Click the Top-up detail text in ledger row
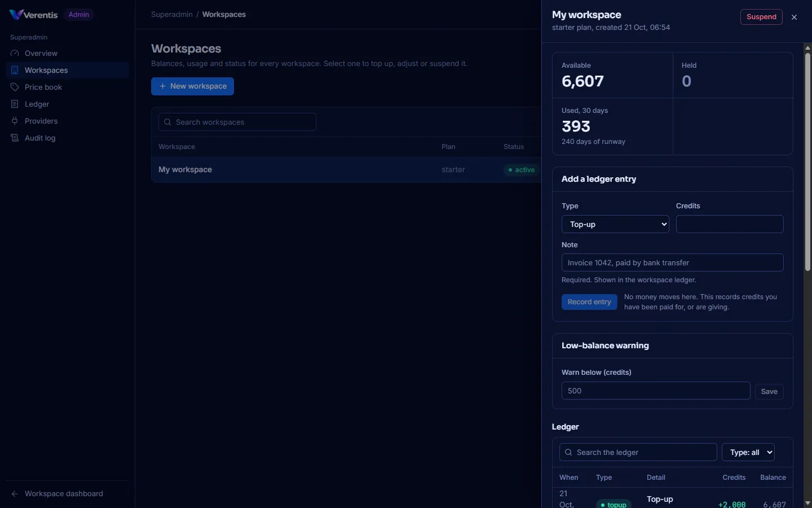This screenshot has width=812, height=508. tap(660, 499)
